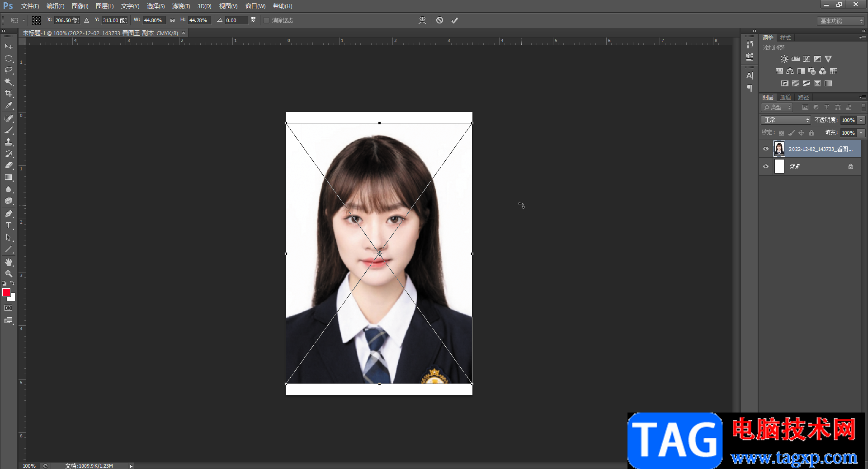This screenshot has width=868, height=469.
Task: Open the File menu
Action: pyautogui.click(x=30, y=6)
